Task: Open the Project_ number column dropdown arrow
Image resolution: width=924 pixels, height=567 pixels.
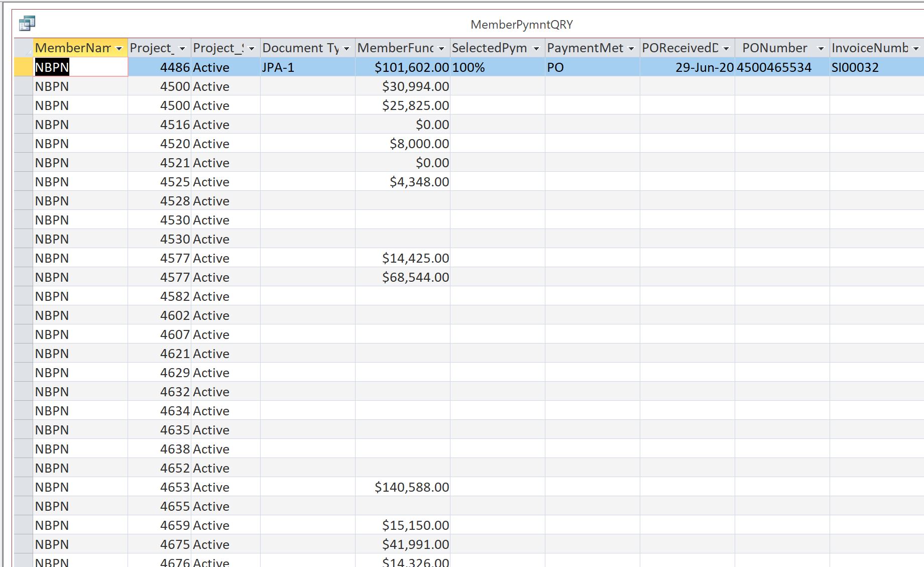Action: 182,48
